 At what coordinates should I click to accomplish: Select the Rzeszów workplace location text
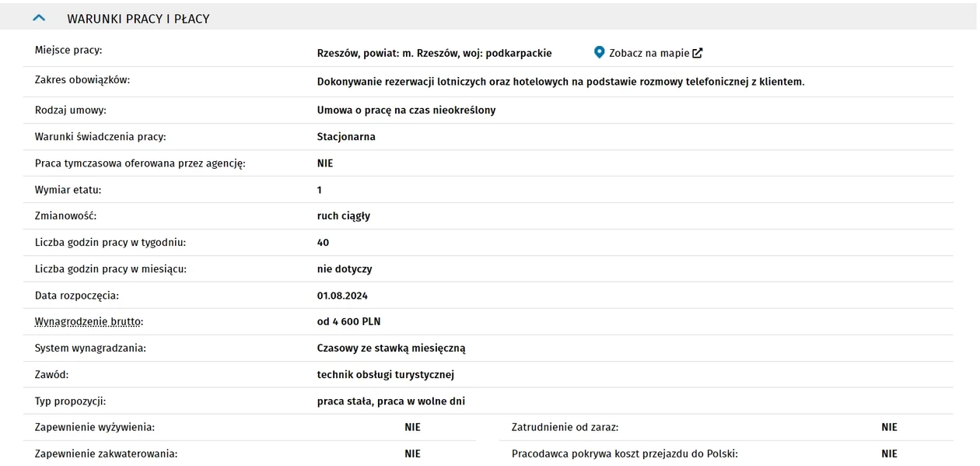click(434, 53)
